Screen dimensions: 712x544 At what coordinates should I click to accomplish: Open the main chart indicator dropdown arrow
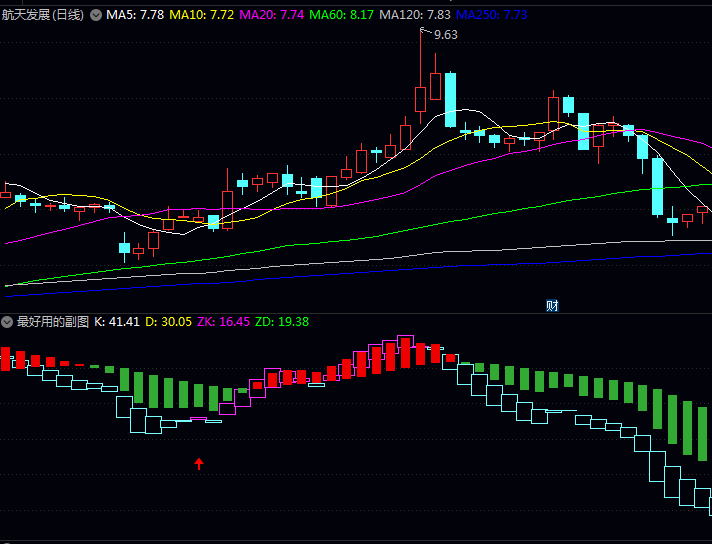(x=96, y=15)
